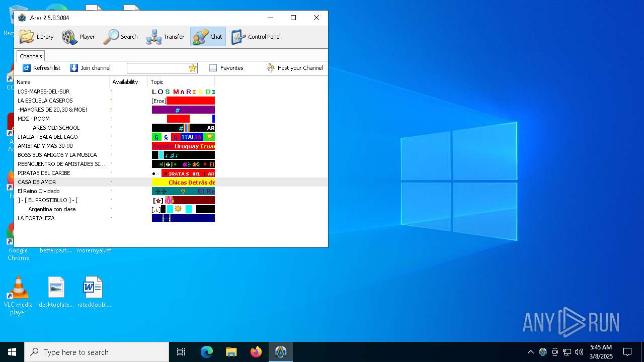Screen dimensions: 644x362
Task: Open the clock showing 5:45 AM
Action: click(x=601, y=352)
